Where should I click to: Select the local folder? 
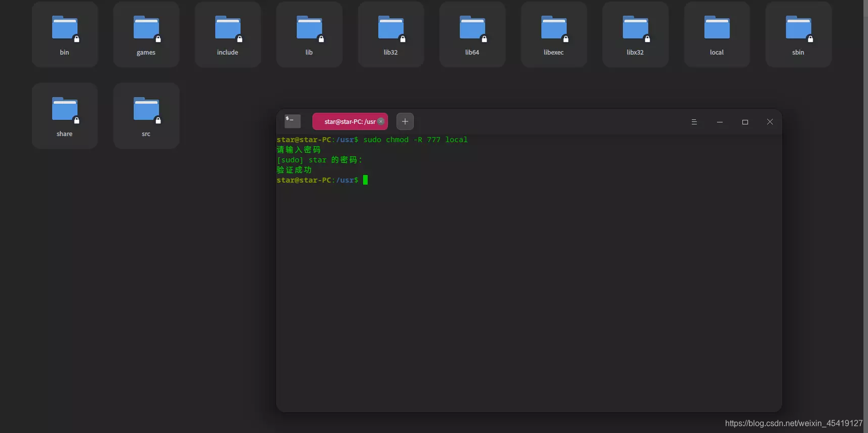pyautogui.click(x=717, y=34)
